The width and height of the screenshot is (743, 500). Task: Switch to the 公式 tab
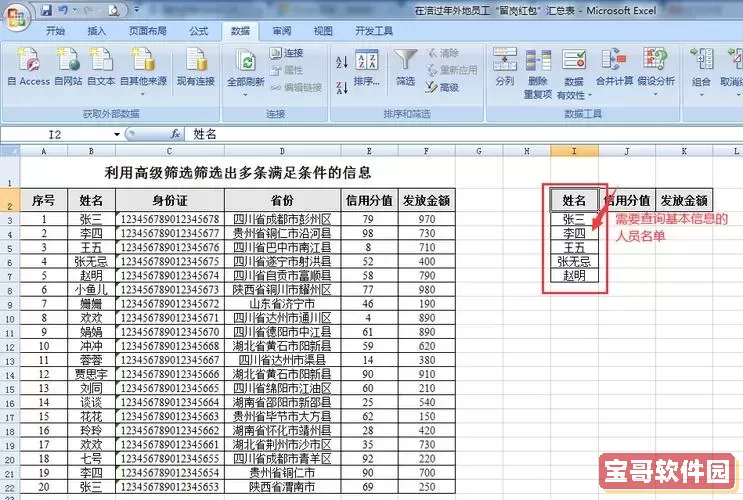(x=199, y=31)
